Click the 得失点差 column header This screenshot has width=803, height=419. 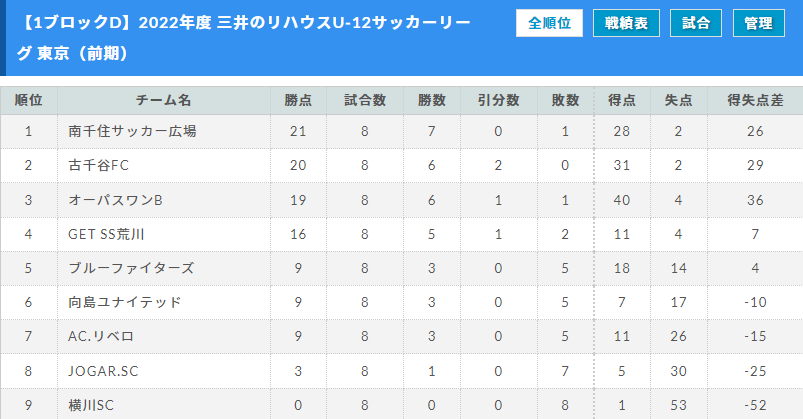coord(755,100)
